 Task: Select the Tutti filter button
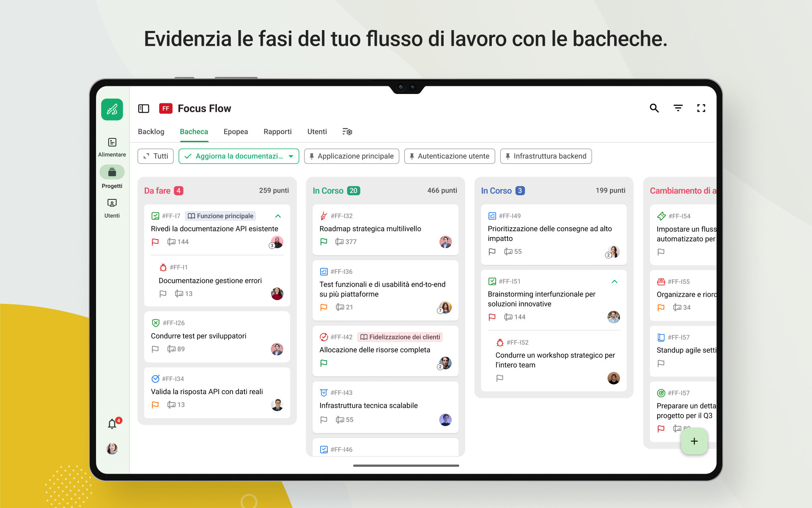(x=156, y=156)
